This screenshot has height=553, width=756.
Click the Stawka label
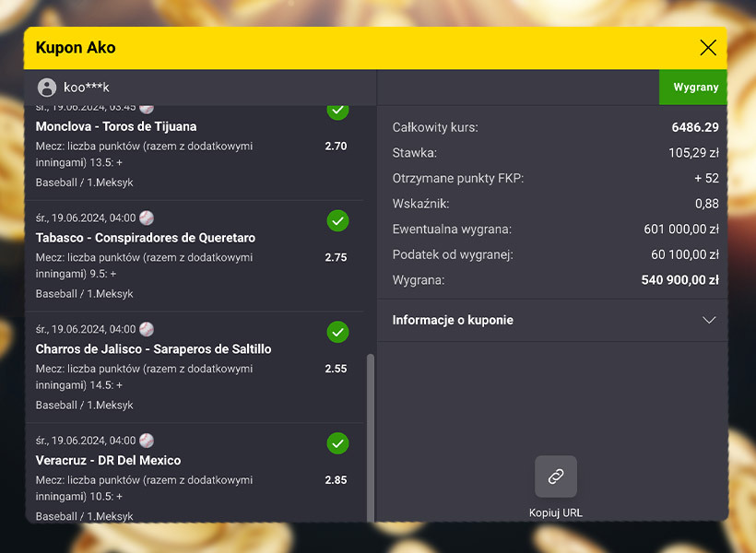tap(415, 153)
